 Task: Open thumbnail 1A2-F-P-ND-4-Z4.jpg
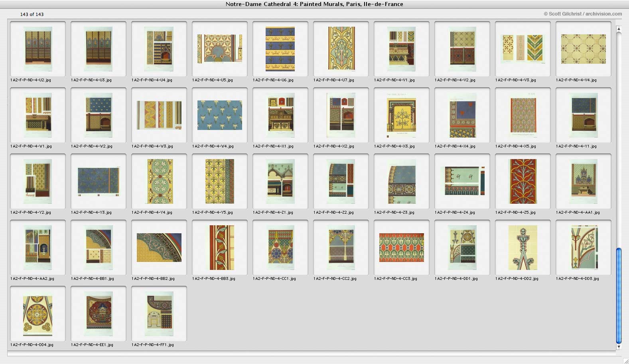(462, 181)
